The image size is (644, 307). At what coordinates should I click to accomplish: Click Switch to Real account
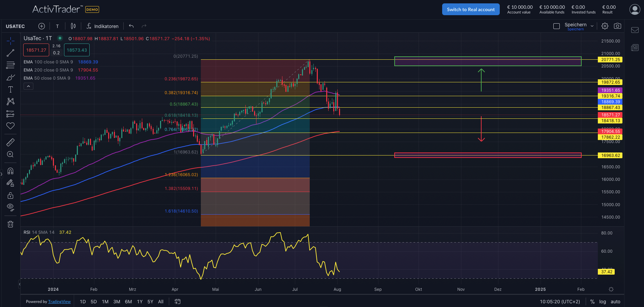pos(470,9)
